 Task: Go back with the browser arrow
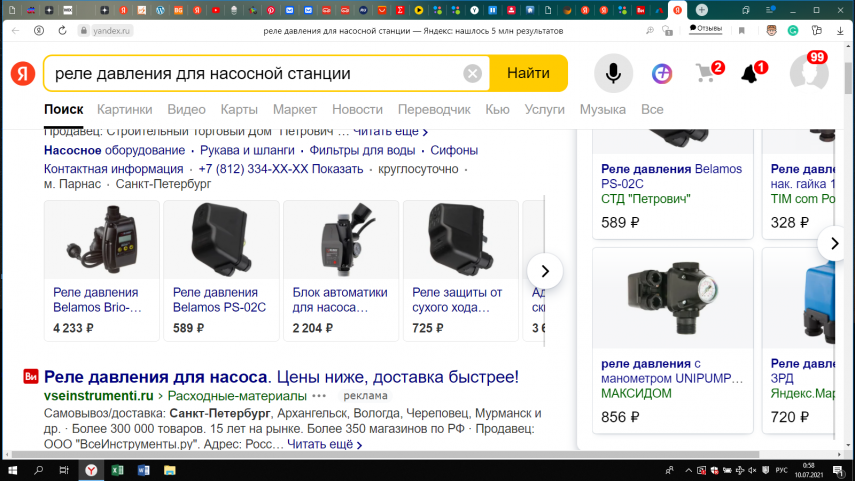click(15, 31)
